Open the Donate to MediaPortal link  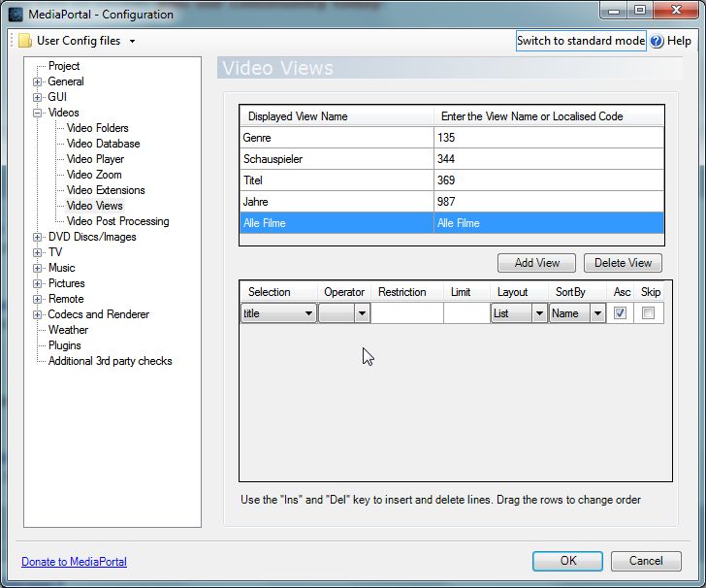(x=74, y=562)
